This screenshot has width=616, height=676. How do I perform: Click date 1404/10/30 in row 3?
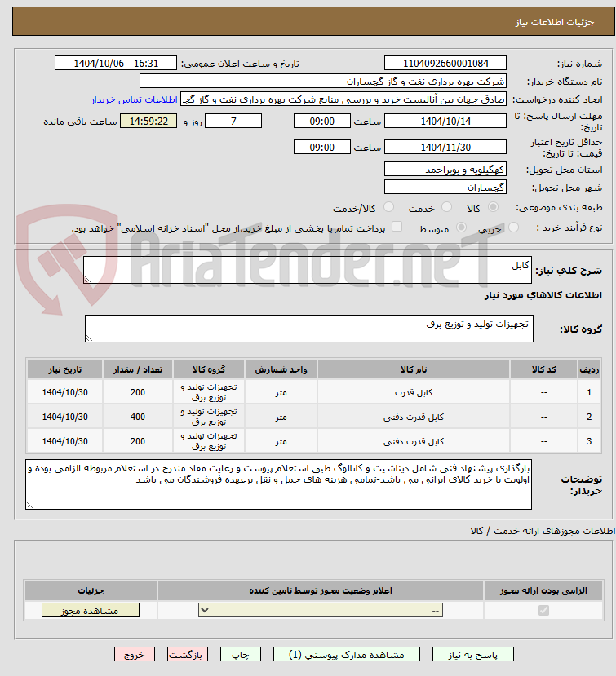coord(64,441)
